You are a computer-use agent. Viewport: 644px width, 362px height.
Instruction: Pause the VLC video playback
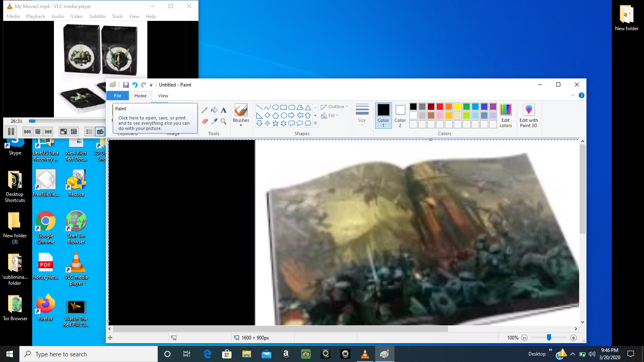[11, 132]
